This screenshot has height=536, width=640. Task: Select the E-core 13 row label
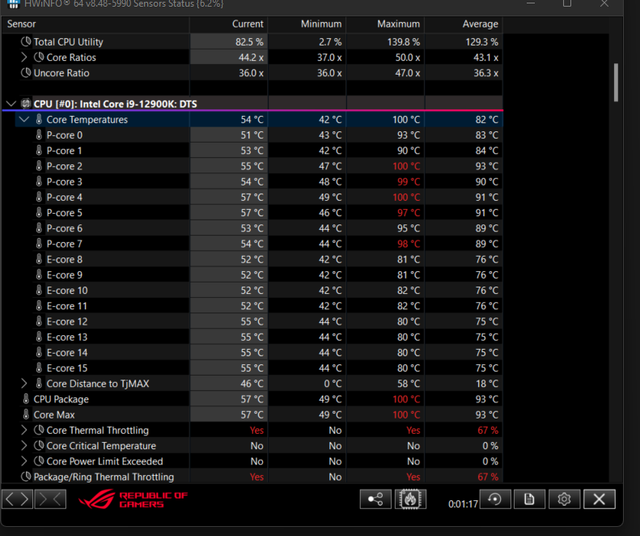tap(67, 337)
